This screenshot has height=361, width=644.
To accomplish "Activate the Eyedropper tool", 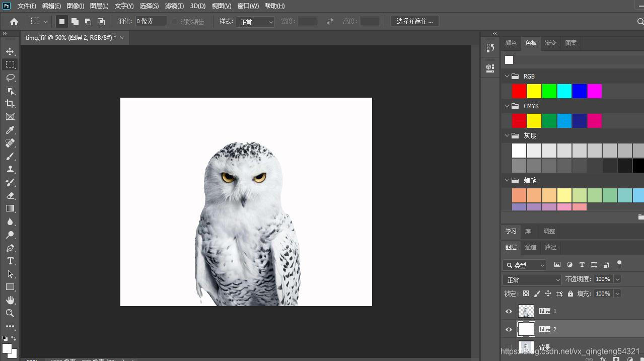I will point(10,130).
